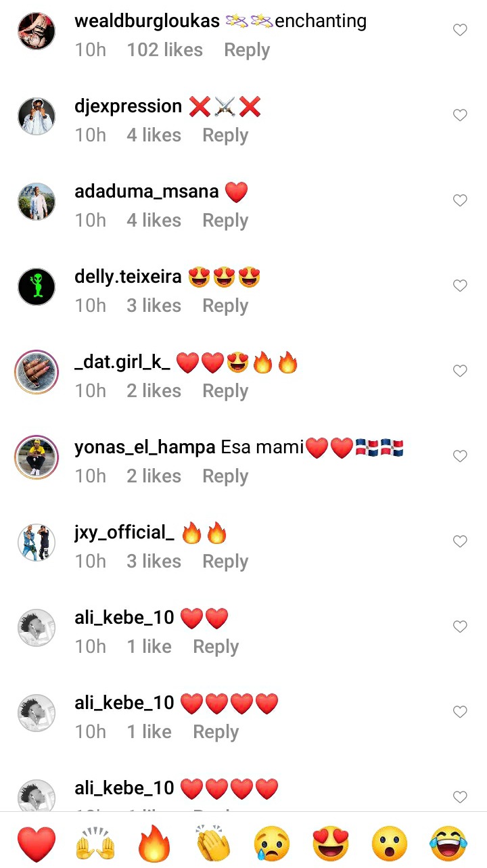487x868 pixels.
Task: Like the wealdburgloukas comment
Action: (460, 30)
